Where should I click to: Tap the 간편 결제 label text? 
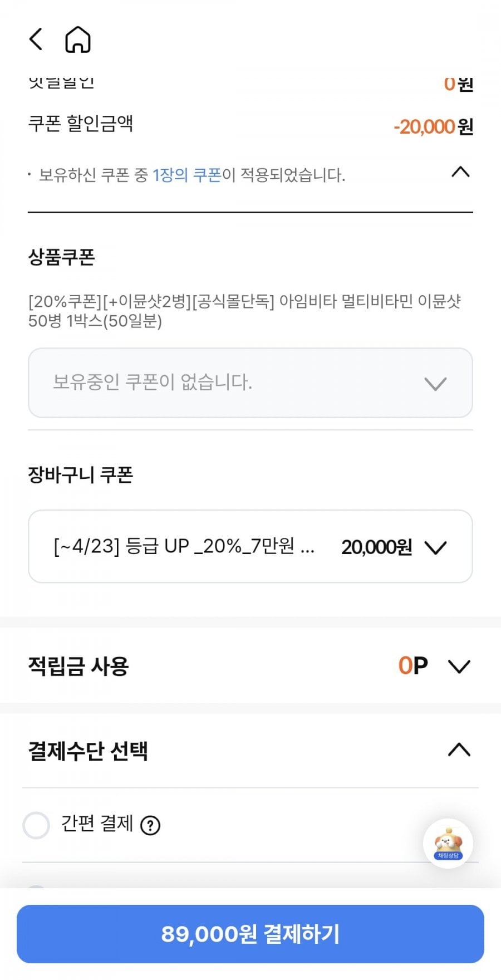97,824
